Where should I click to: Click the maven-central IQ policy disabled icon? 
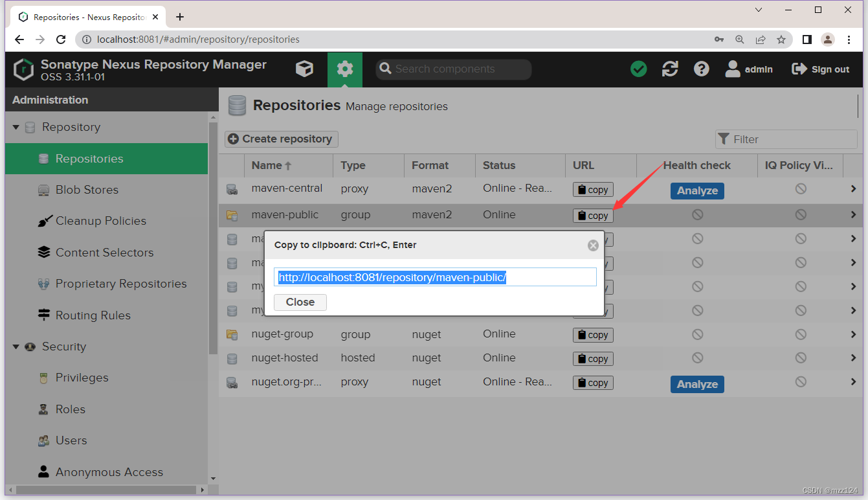(801, 188)
